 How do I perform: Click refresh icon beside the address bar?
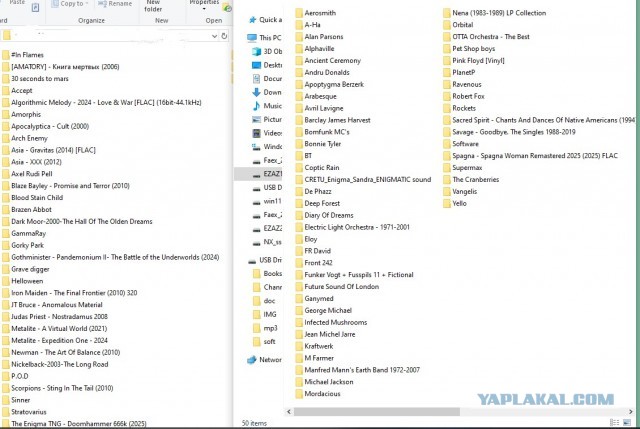coord(224,36)
